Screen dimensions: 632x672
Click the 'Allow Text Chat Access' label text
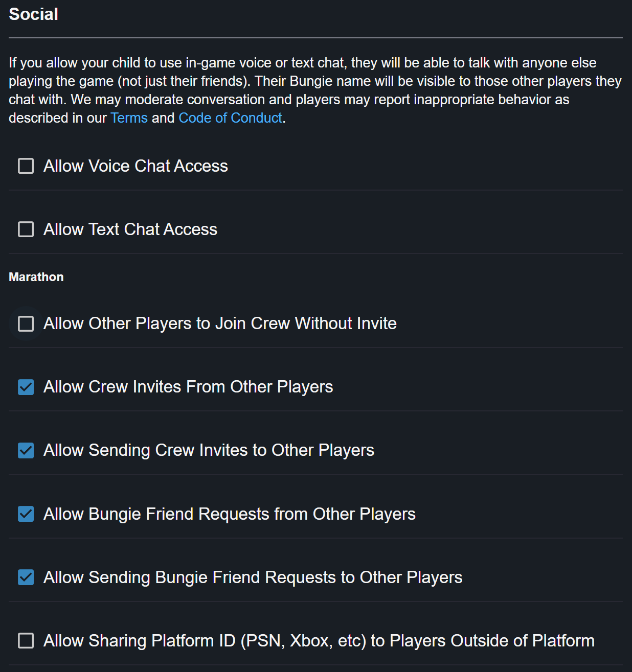[x=130, y=229]
